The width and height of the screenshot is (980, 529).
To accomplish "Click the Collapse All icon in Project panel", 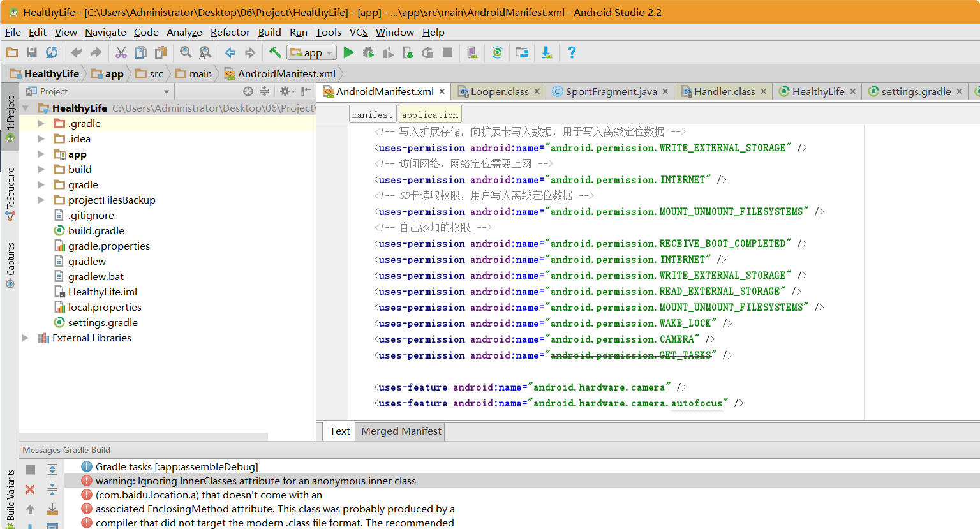I will pos(264,91).
